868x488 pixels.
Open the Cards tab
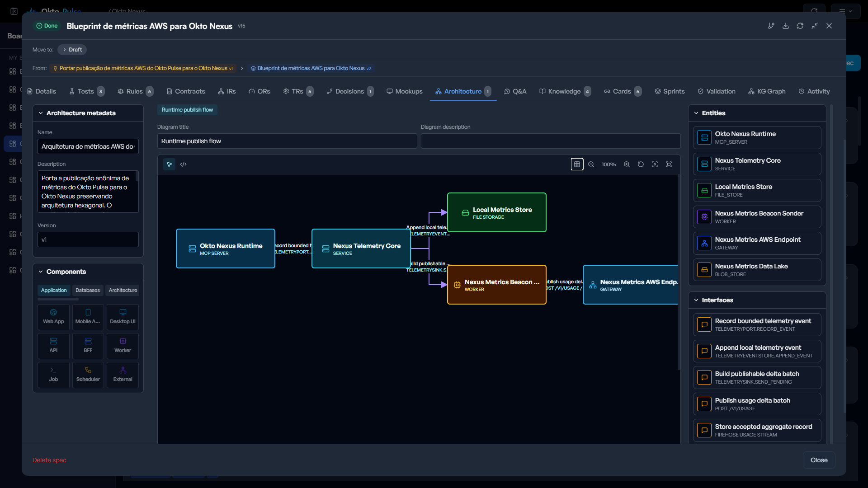pos(623,91)
